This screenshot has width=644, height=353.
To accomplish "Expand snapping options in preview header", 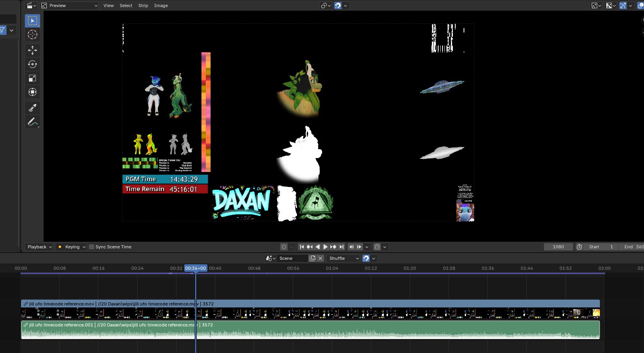I will tap(345, 6).
